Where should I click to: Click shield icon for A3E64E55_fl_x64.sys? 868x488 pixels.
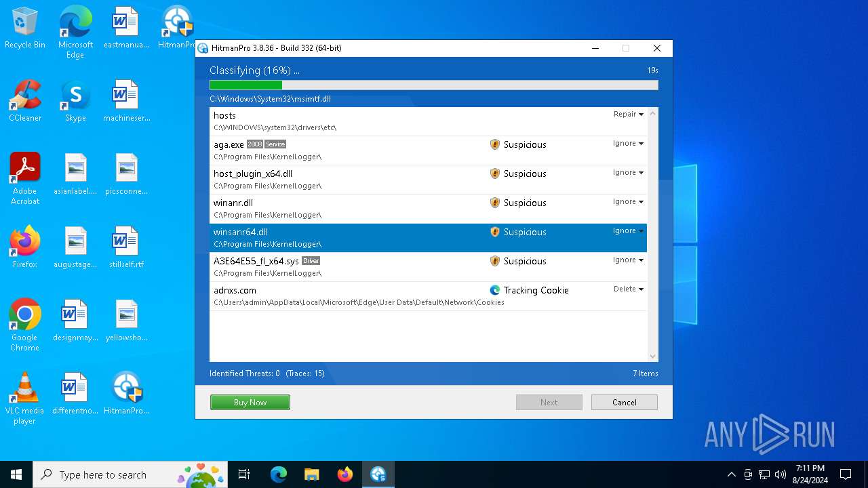tap(495, 261)
